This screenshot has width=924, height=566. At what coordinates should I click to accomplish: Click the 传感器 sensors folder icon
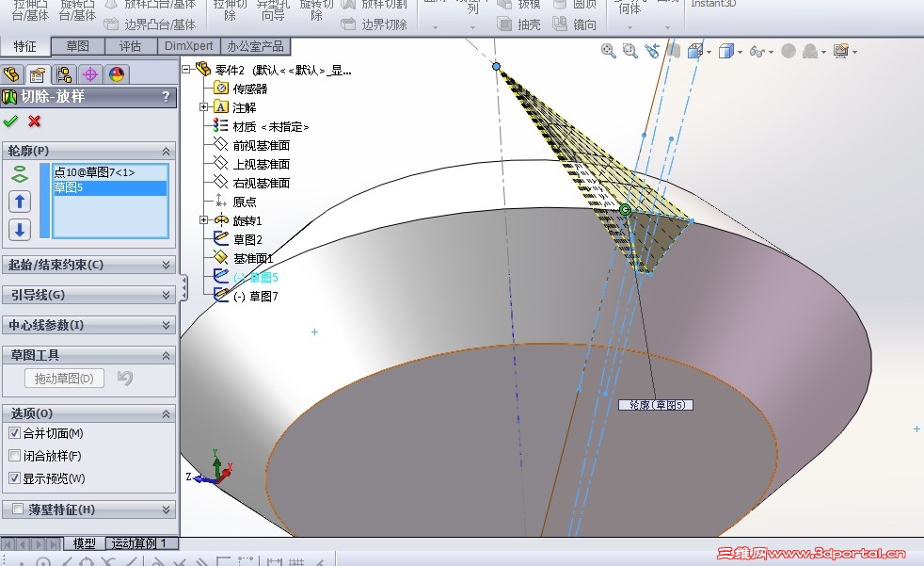tap(221, 89)
